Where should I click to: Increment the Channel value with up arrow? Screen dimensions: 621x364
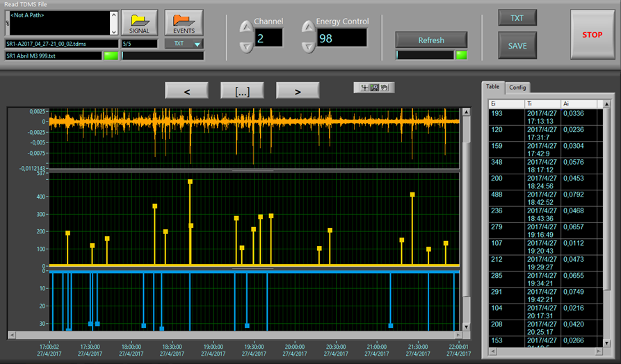[246, 28]
